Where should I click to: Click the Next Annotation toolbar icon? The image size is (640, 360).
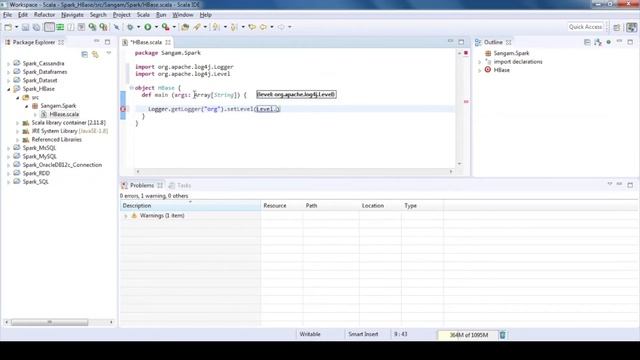pyautogui.click(x=216, y=27)
